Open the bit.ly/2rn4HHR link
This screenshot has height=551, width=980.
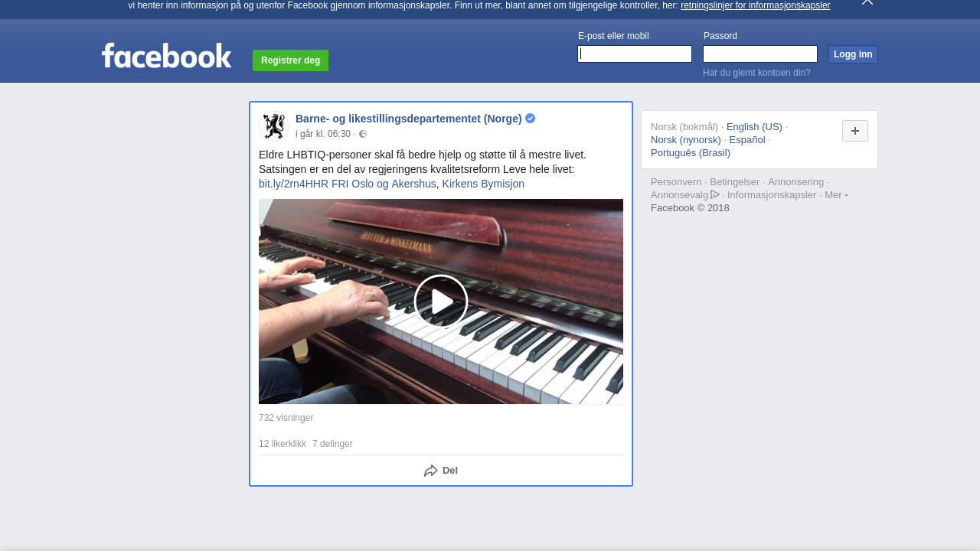pos(293,184)
